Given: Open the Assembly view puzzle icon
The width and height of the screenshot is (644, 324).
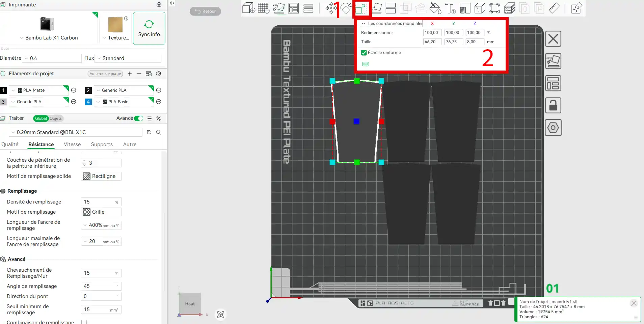Looking at the screenshot, I should [x=576, y=8].
